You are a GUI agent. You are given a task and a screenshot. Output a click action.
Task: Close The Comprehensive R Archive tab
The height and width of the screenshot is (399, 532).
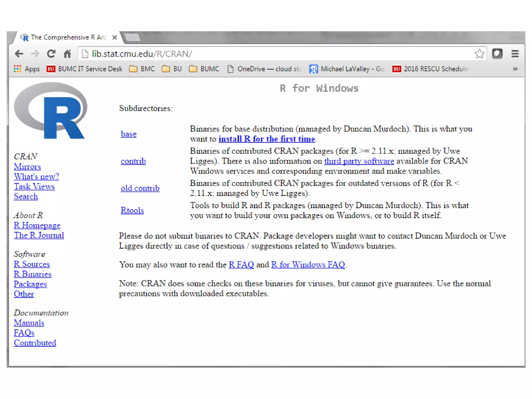pos(115,37)
